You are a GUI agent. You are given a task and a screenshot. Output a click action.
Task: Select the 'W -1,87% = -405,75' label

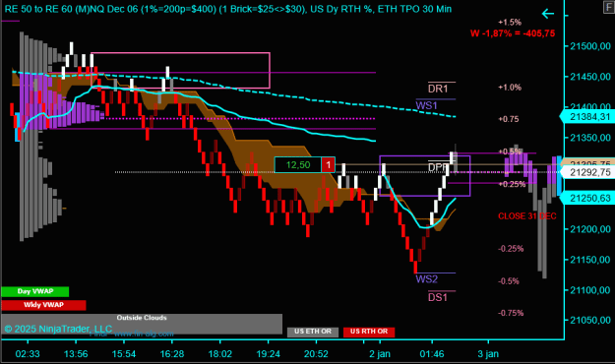(x=513, y=33)
